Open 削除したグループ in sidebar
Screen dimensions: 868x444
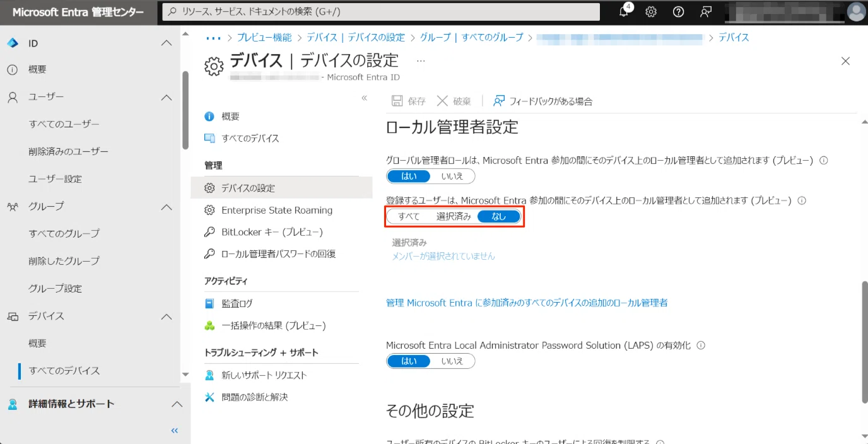tap(64, 261)
